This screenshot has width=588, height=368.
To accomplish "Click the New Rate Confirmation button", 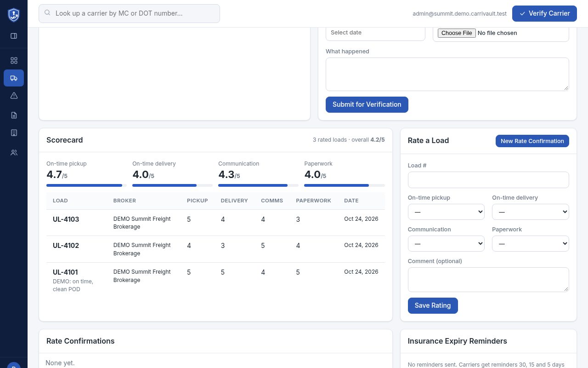I will [532, 141].
